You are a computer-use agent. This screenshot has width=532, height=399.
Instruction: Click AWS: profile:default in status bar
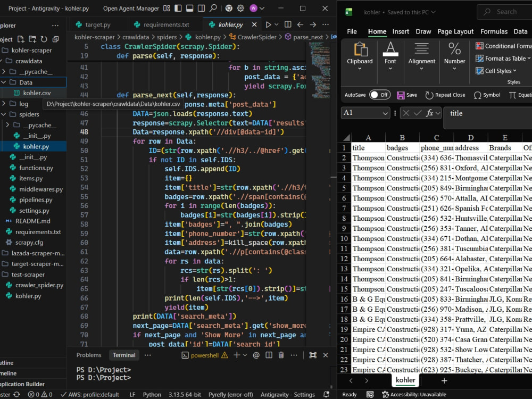pos(90,395)
